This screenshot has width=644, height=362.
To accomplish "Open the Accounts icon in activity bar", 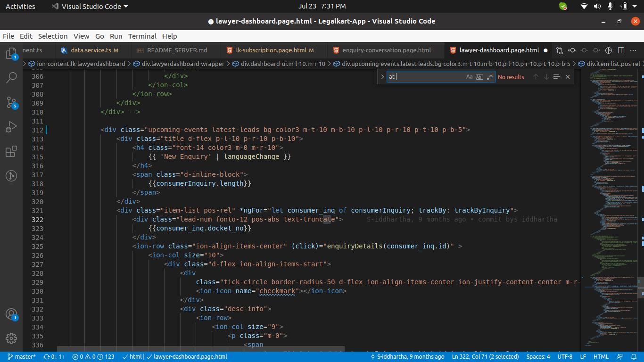I will 11,314.
